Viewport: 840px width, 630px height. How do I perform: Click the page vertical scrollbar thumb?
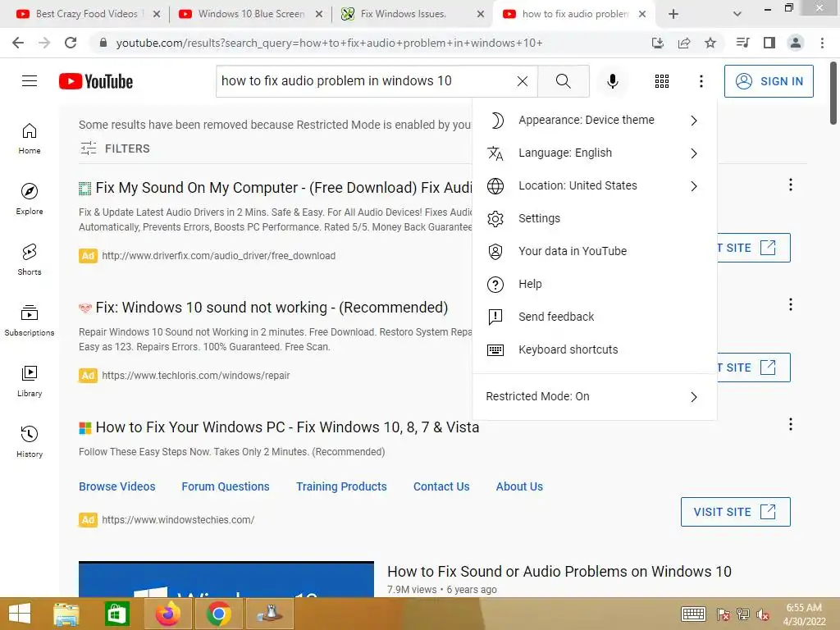pyautogui.click(x=833, y=93)
